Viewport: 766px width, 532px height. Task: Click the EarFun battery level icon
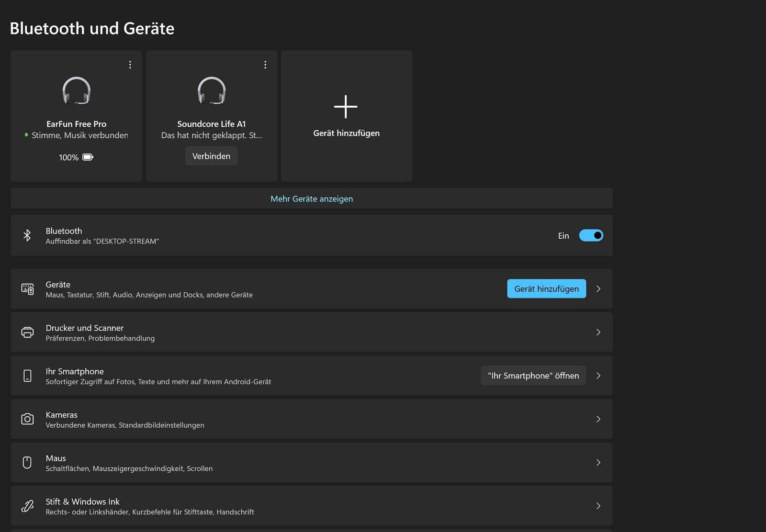88,157
